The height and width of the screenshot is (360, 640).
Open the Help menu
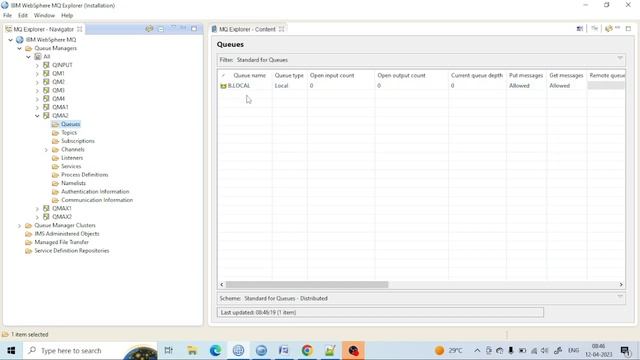[x=67, y=15]
